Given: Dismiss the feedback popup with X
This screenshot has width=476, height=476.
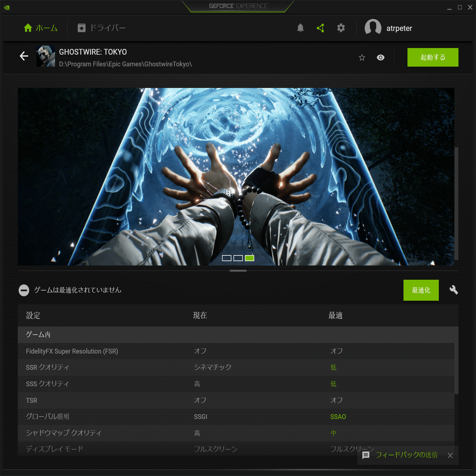Looking at the screenshot, I should pos(450,455).
